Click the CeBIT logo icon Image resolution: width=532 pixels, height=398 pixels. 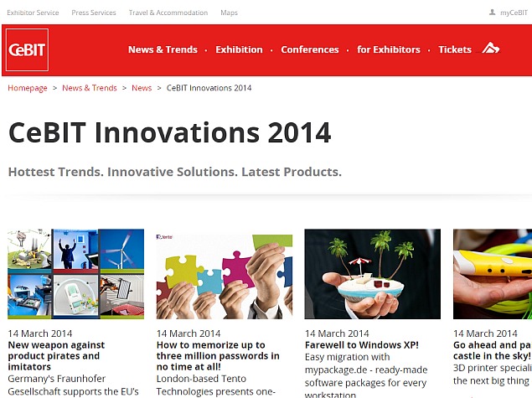click(27, 49)
